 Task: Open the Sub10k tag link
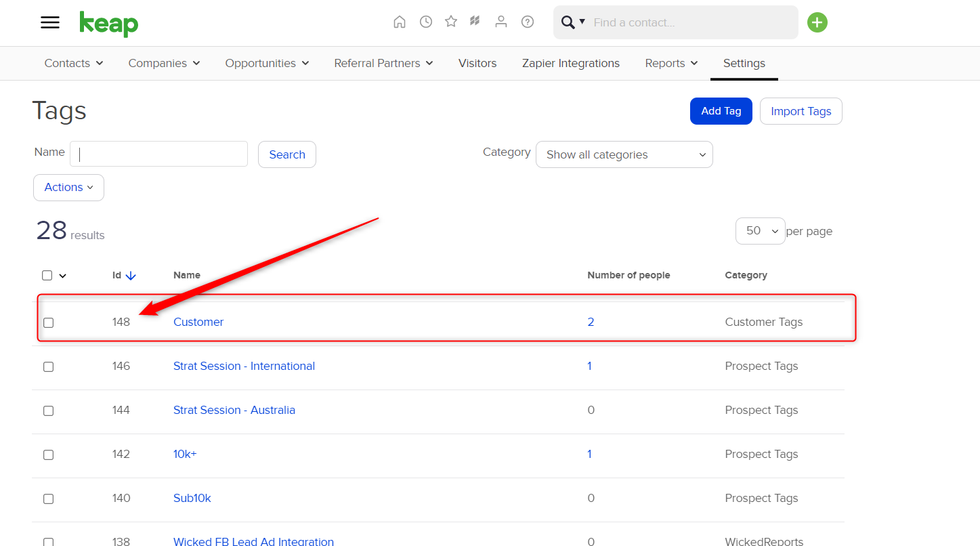click(x=192, y=498)
